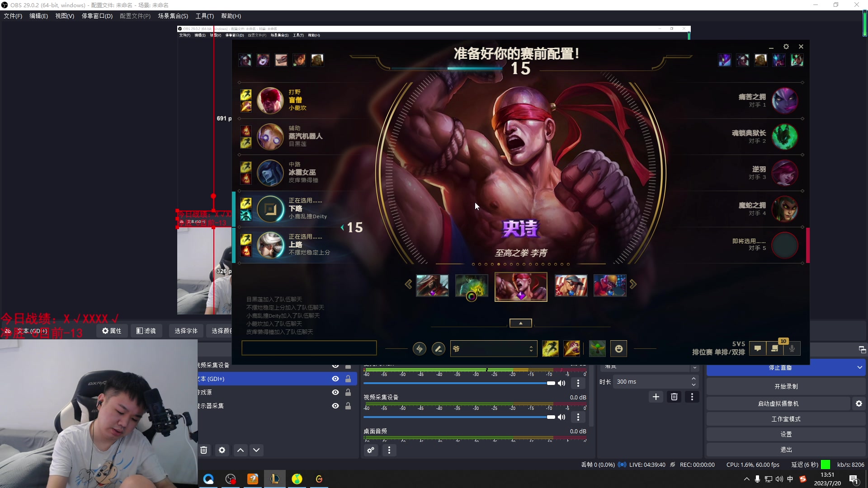
Task: Open advanced audio properties gears icon
Action: pyautogui.click(x=371, y=450)
